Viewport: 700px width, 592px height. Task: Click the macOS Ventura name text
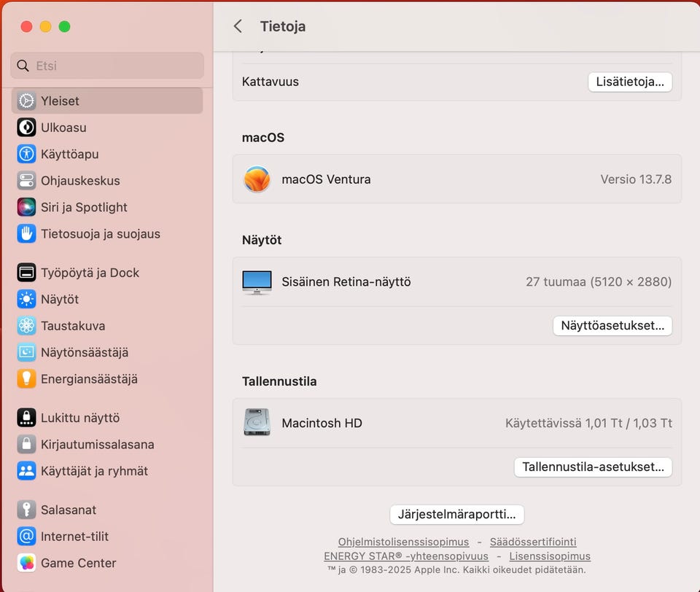click(x=326, y=179)
